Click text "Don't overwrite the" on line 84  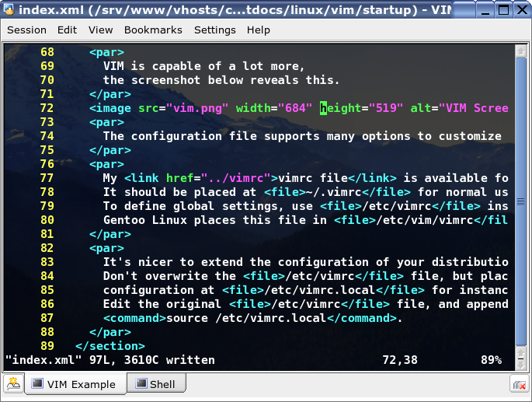(x=169, y=276)
